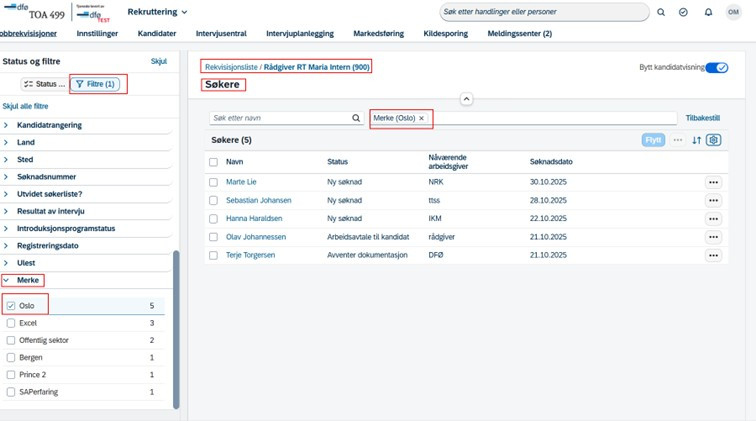The width and height of the screenshot is (756, 421).
Task: Select the checkbox for Sebastian Johansen
Action: click(x=214, y=200)
